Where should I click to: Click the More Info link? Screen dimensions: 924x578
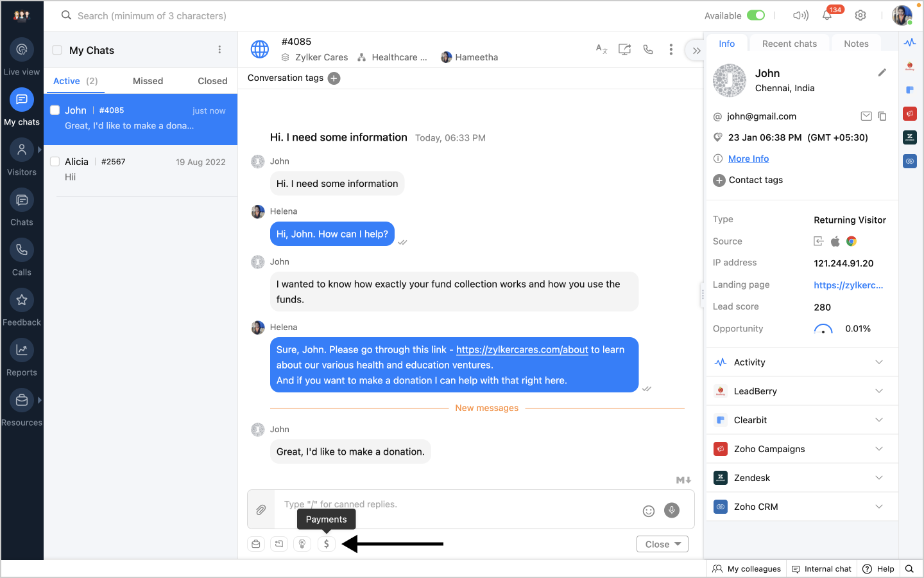[x=748, y=159]
